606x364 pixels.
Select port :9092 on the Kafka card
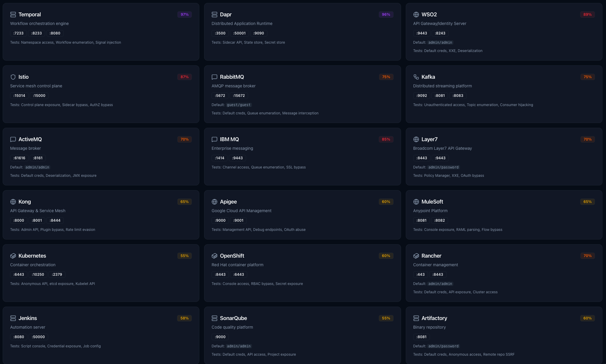(421, 95)
